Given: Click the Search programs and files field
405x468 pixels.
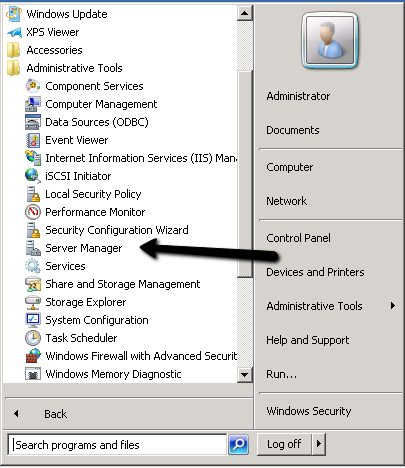Looking at the screenshot, I should click(x=117, y=445).
